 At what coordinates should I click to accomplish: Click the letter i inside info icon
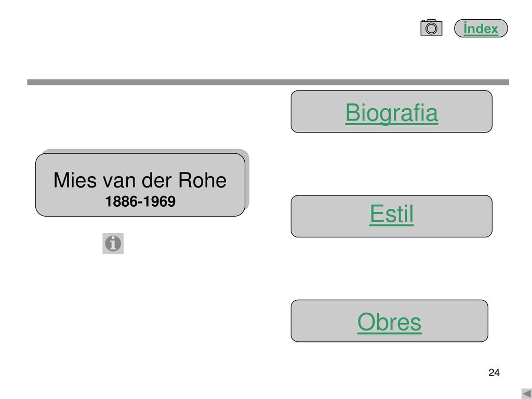tap(113, 244)
